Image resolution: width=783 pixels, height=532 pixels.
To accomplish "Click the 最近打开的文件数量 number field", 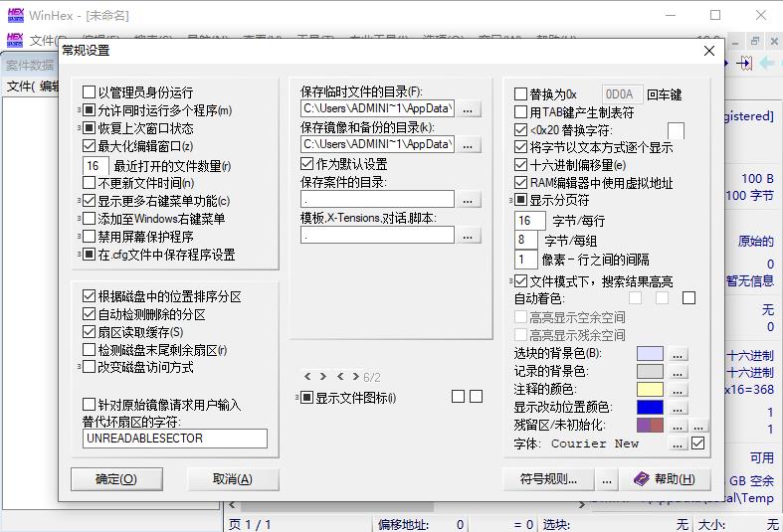I will tap(96, 166).
